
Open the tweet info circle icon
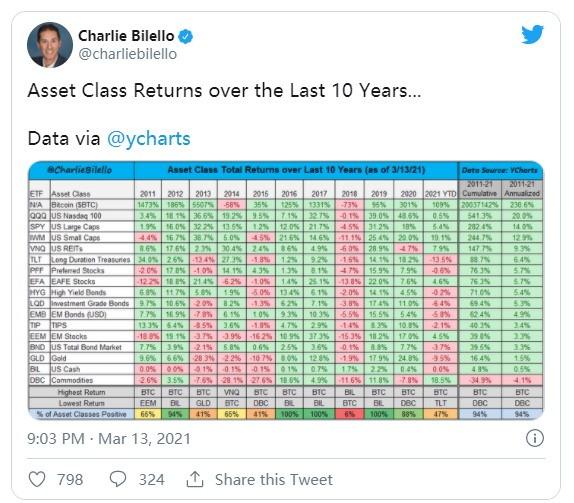534,438
